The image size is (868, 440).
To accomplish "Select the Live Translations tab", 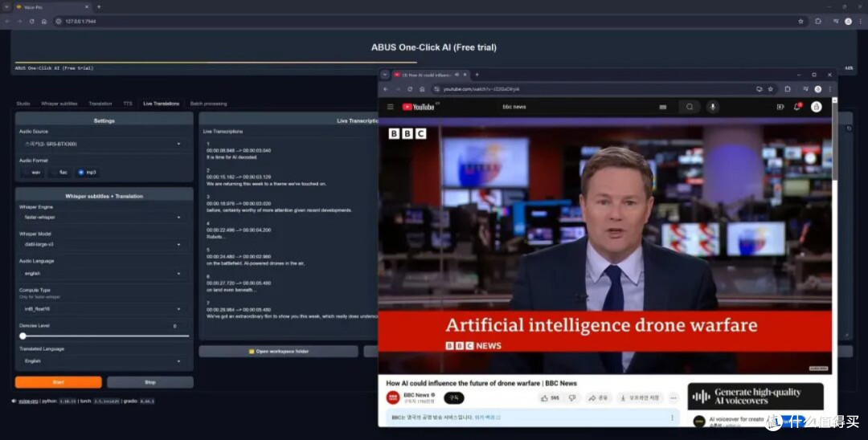I will pyautogui.click(x=161, y=104).
